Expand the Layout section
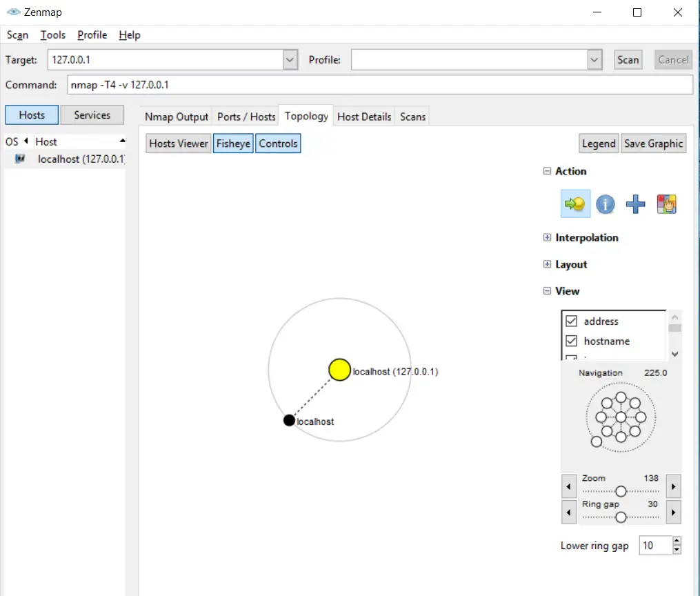The height and width of the screenshot is (596, 700). coord(547,264)
